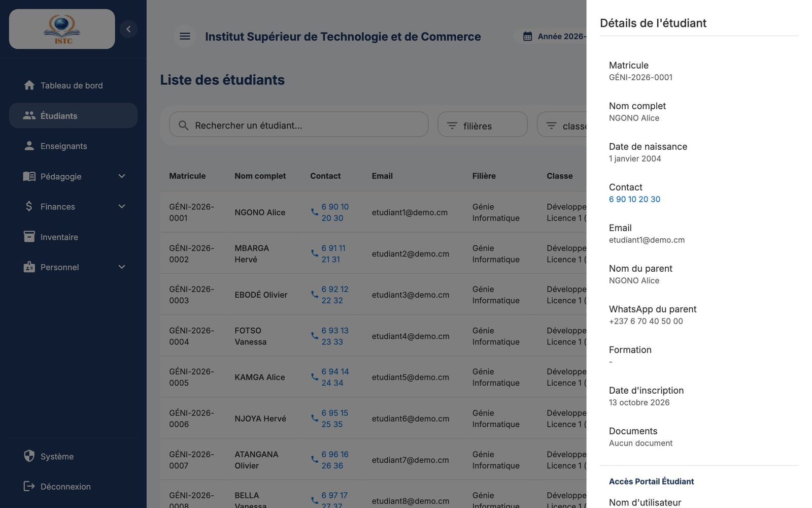Click phone number 6 91 11 21 31
Image resolution: width=812 pixels, height=508 pixels.
[x=333, y=253]
